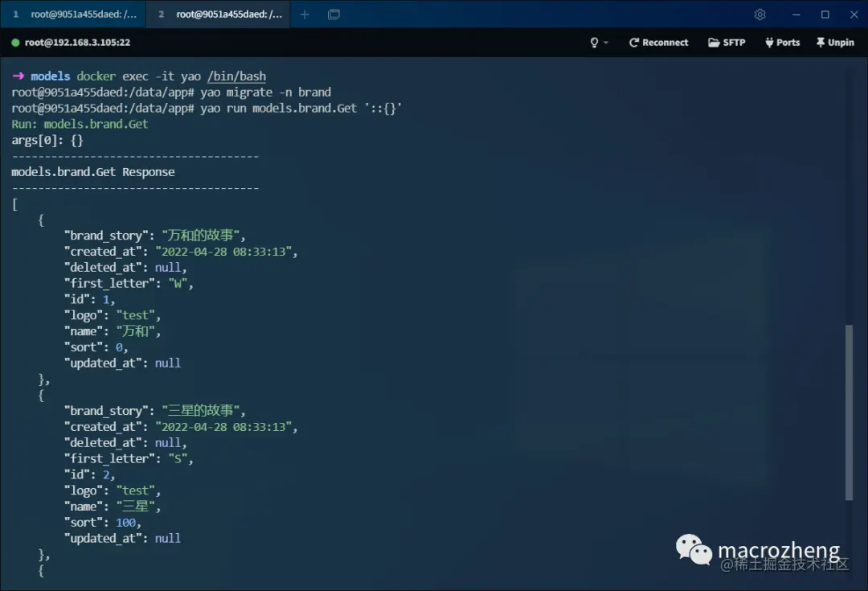Click the "sort": 0 line
The width and height of the screenshot is (868, 591).
pos(96,347)
